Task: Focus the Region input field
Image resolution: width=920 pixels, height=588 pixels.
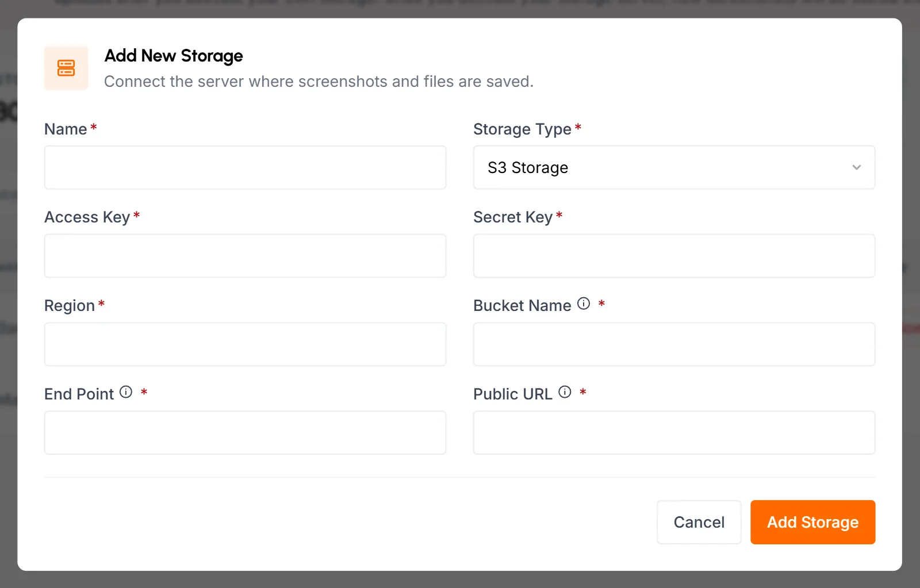Action: [245, 344]
